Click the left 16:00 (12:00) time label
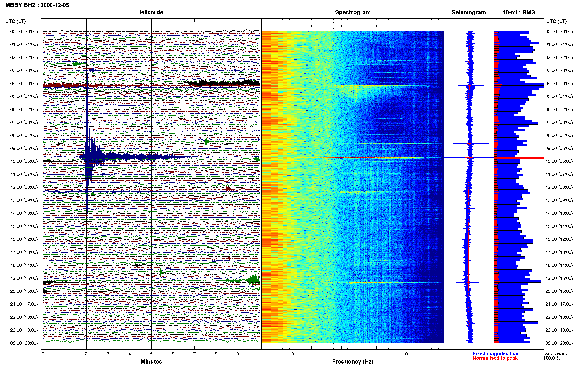This screenshot has width=588, height=368. 24,239
